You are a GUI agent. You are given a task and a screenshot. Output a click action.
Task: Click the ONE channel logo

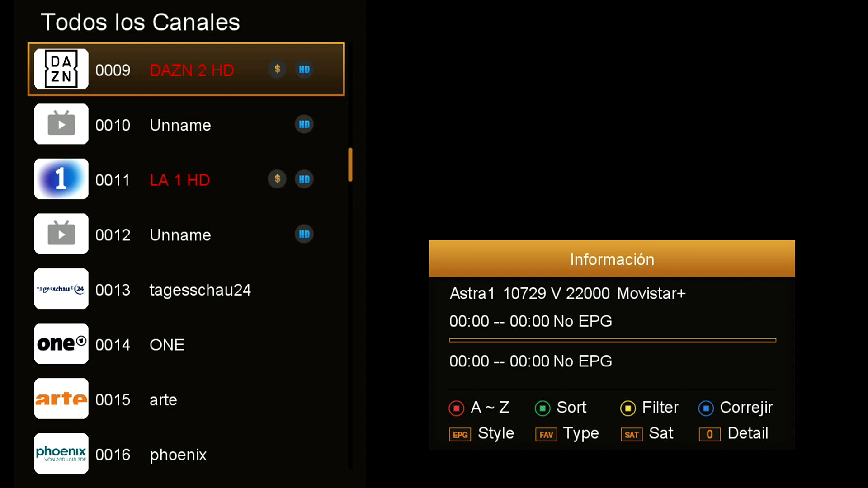click(x=61, y=344)
